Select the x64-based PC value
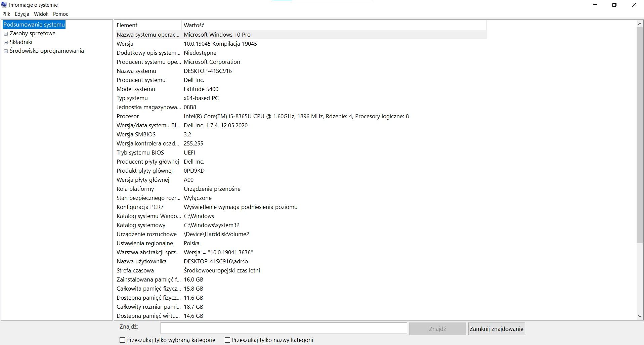644x345 pixels. (201, 98)
